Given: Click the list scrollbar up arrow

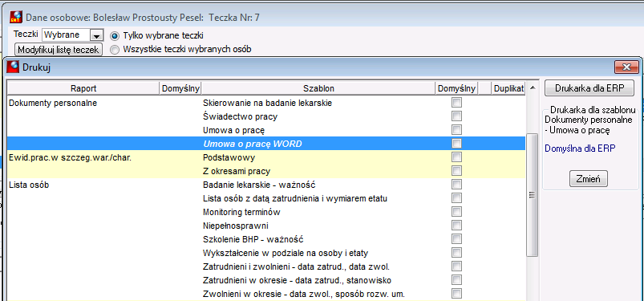Looking at the screenshot, I should (x=533, y=87).
